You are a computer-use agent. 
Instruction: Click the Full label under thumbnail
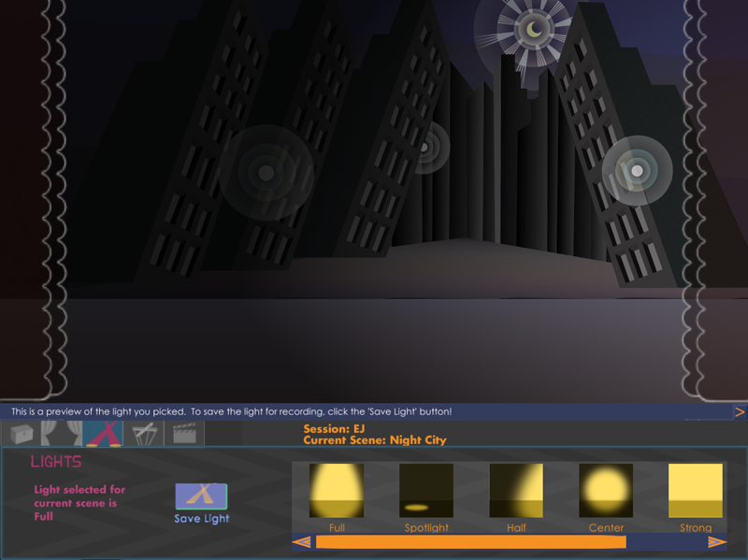click(337, 527)
